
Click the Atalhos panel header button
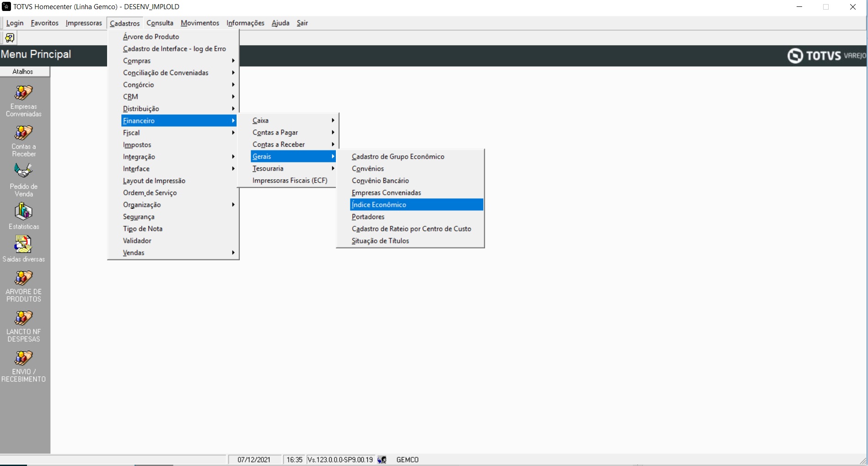click(x=25, y=71)
